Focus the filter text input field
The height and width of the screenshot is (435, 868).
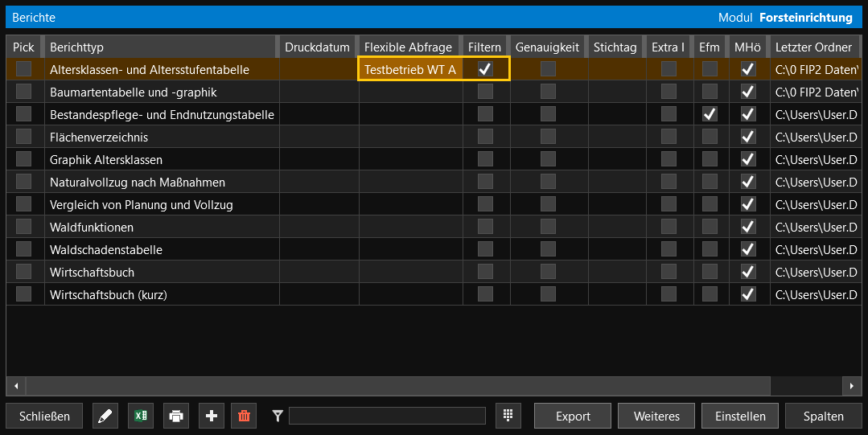pyautogui.click(x=387, y=416)
